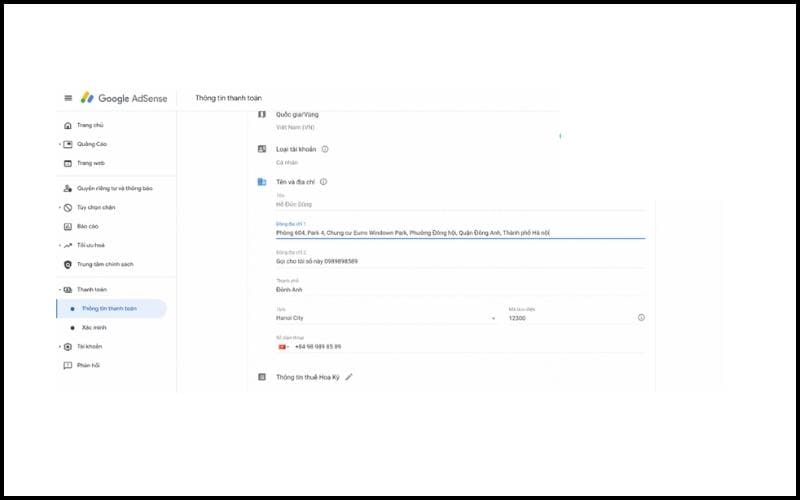Open the hamburger main menu

point(68,98)
